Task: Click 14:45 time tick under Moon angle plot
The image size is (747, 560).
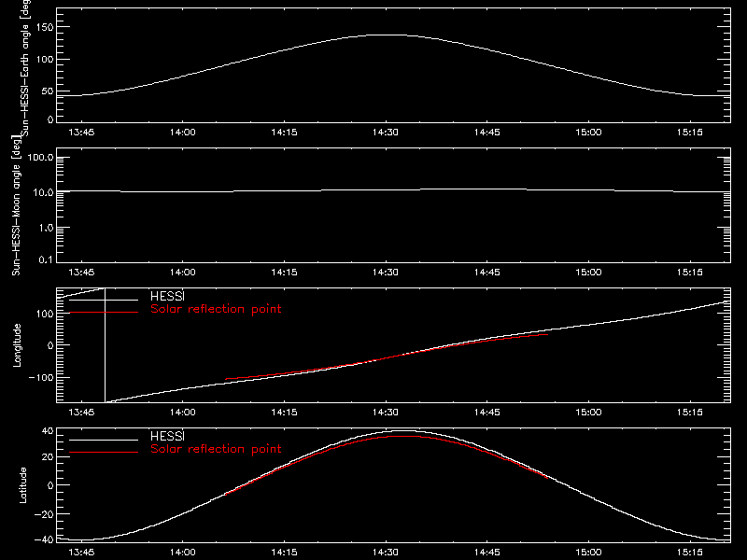Action: point(486,272)
